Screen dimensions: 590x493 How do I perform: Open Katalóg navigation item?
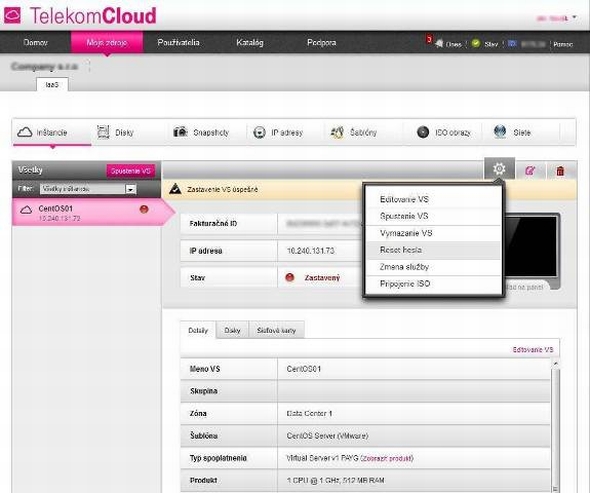(249, 43)
